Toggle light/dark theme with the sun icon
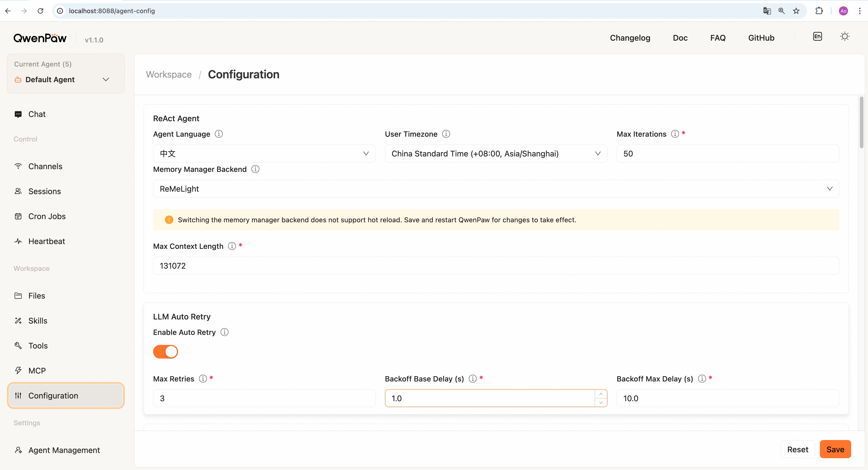Viewport: 868px width, 470px height. pyautogui.click(x=844, y=36)
